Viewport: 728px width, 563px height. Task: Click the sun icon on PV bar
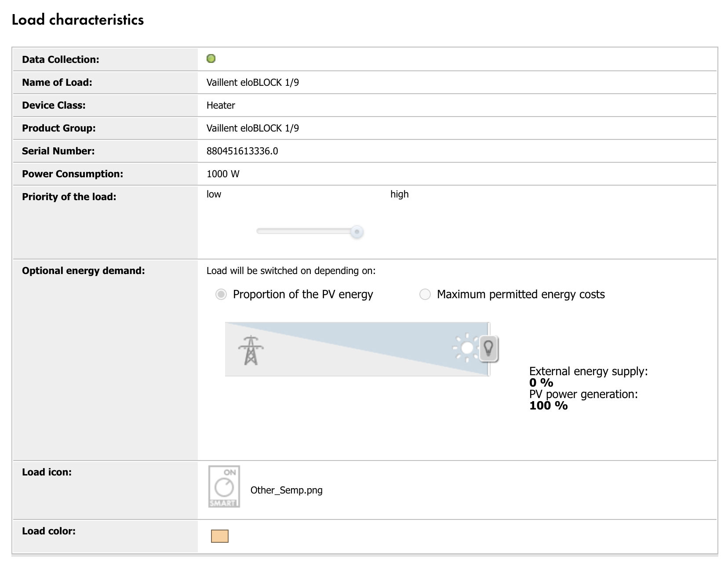pyautogui.click(x=466, y=348)
